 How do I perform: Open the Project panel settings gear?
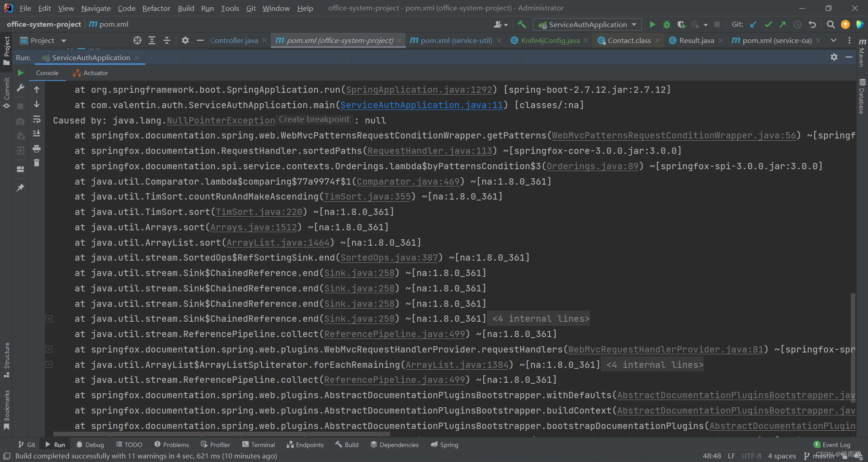[185, 40]
